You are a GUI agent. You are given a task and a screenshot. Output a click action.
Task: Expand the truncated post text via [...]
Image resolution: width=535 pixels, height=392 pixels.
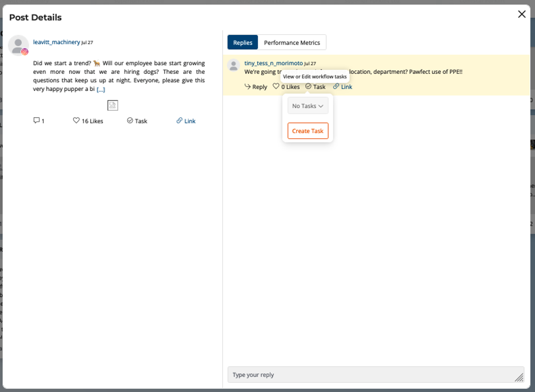pyautogui.click(x=102, y=89)
